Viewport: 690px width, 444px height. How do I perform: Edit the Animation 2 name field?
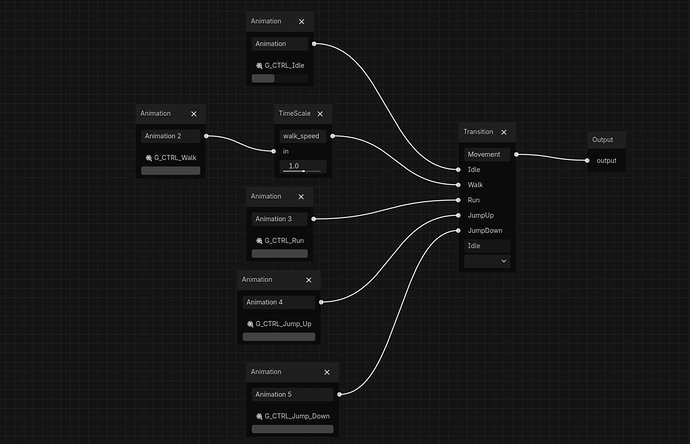pyautogui.click(x=170, y=136)
